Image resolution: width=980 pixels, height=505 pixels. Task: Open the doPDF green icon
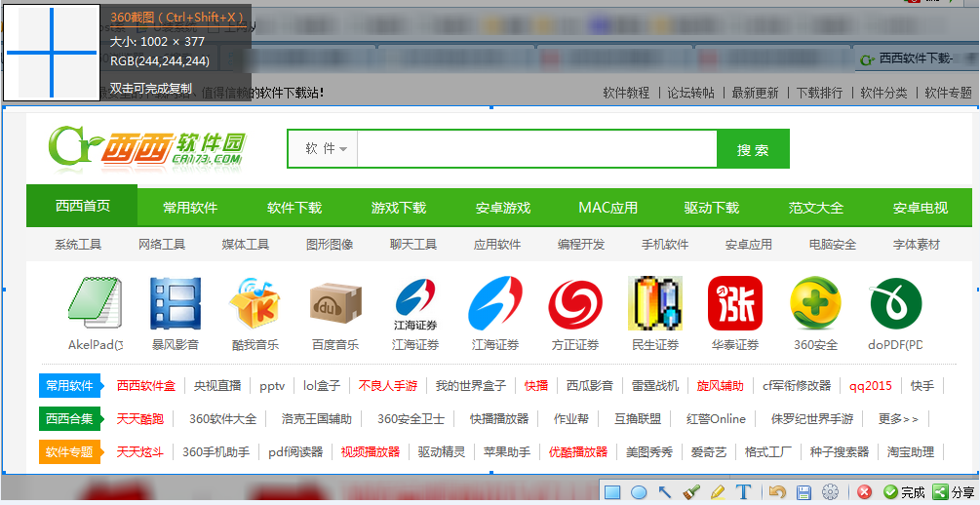click(895, 304)
